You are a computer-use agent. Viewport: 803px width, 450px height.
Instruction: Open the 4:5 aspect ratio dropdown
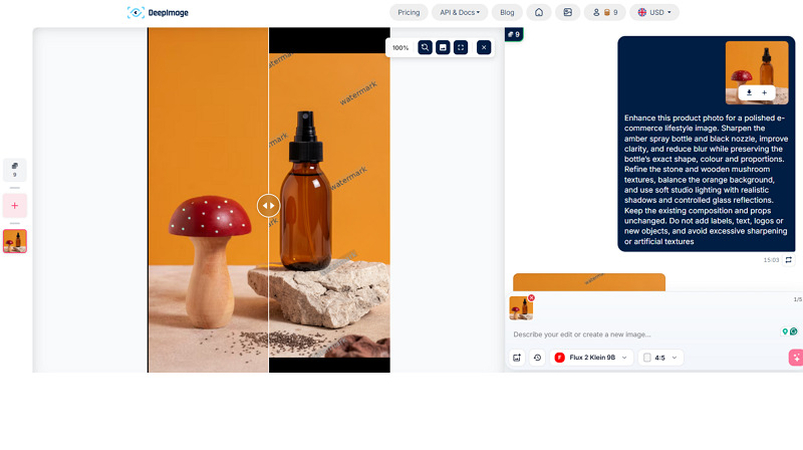(660, 357)
